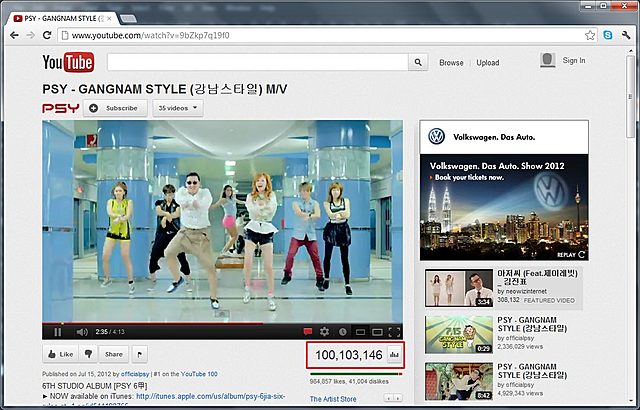Click the 100,103,146 view count
Viewport: 640px width, 410px height.
coord(349,355)
